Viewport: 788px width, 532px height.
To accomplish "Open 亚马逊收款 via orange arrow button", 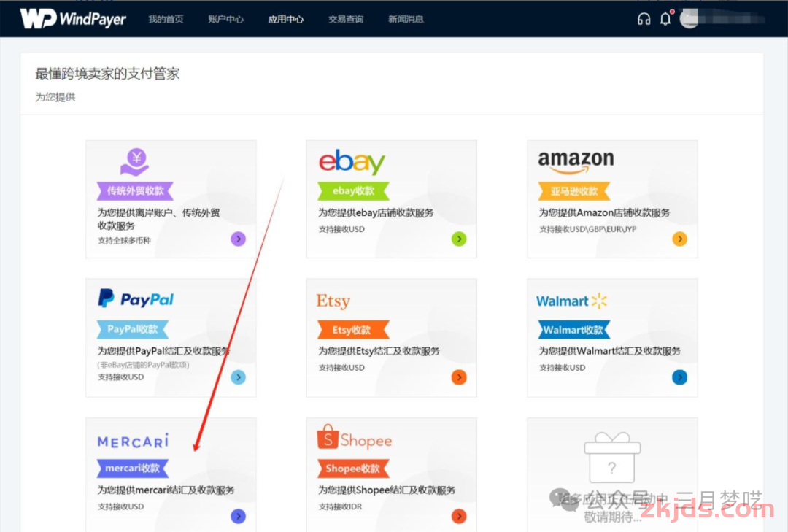I will click(679, 239).
